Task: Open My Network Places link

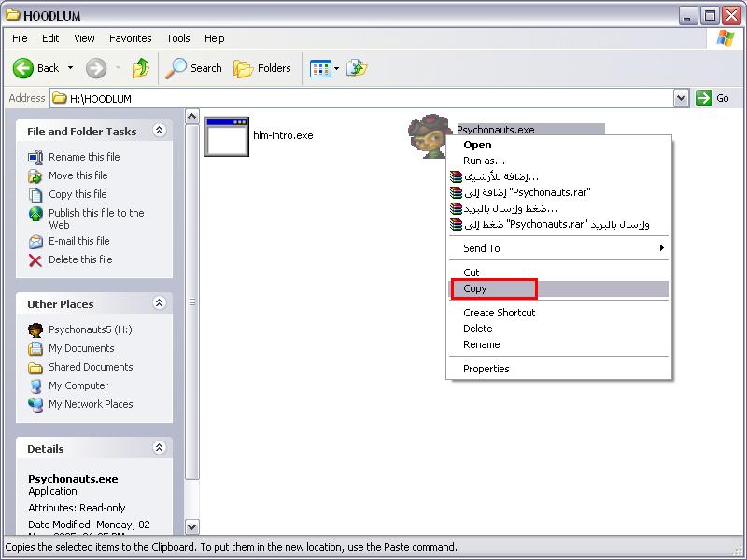Action: (91, 404)
